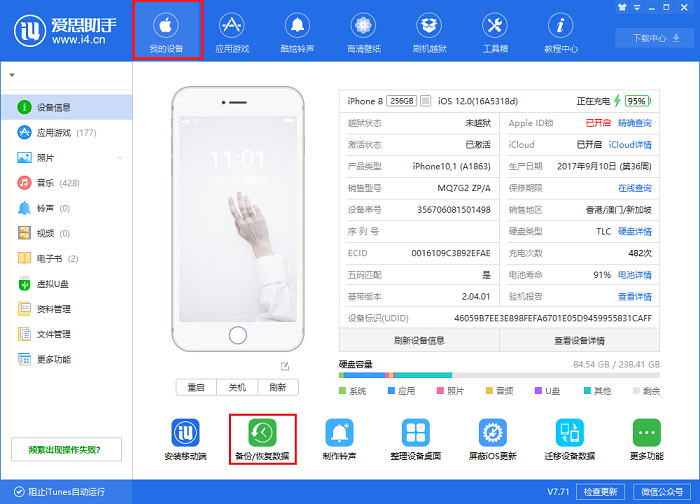Switch to the 应用游戏 top tab
Image resolution: width=700 pixels, height=504 pixels.
232,31
